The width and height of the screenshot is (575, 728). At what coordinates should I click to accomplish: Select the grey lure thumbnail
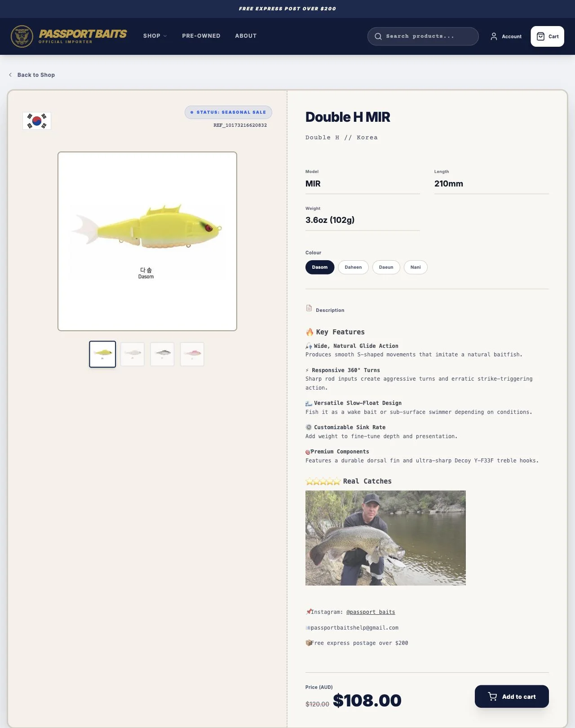tap(162, 354)
